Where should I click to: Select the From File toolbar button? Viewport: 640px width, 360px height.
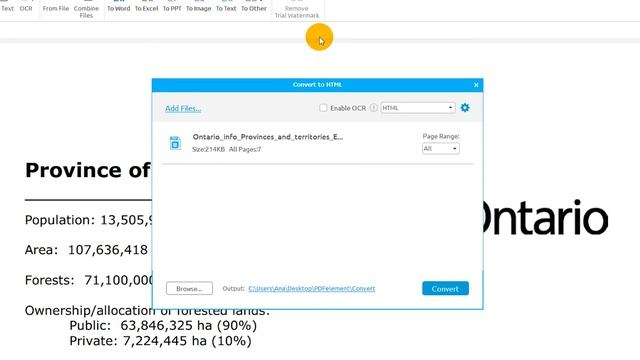[x=56, y=8]
